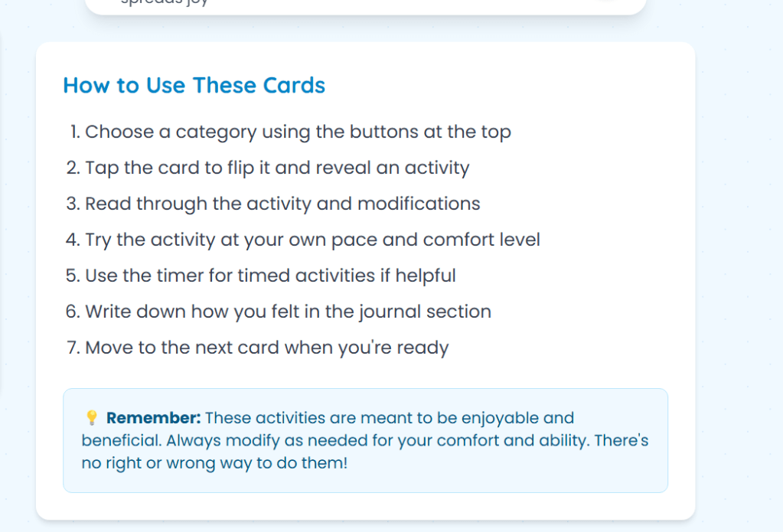Screen dimensions: 783x532
Task: Click the "Use the timer" instruction line
Action: click(x=270, y=276)
